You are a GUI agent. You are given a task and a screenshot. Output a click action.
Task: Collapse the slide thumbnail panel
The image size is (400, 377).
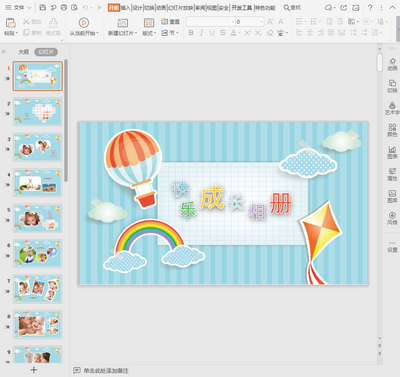4,52
